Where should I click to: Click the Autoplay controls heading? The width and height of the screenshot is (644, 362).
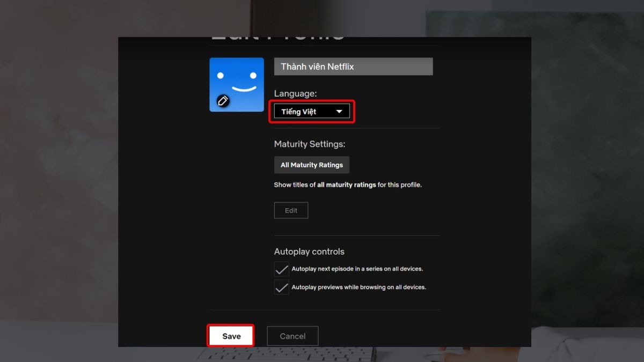pos(309,252)
